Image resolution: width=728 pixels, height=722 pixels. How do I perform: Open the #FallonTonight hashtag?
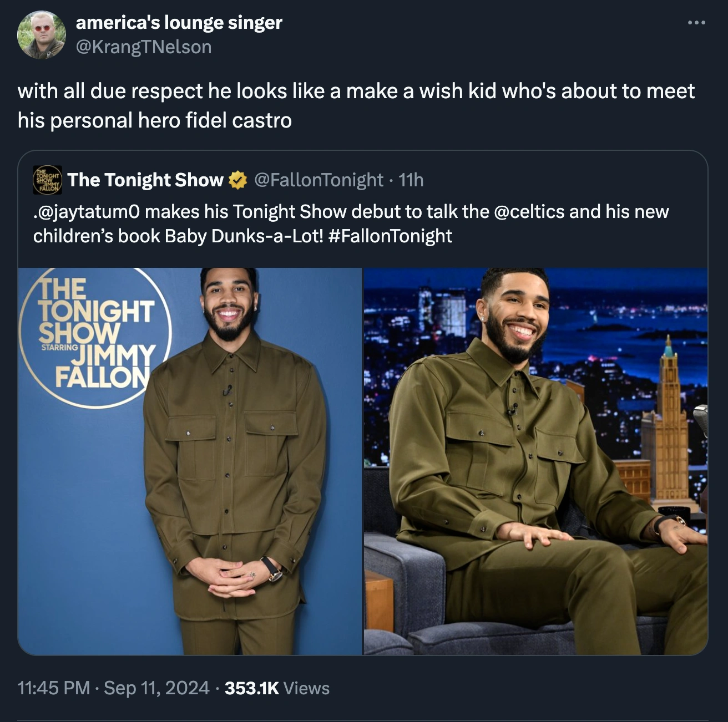point(390,236)
